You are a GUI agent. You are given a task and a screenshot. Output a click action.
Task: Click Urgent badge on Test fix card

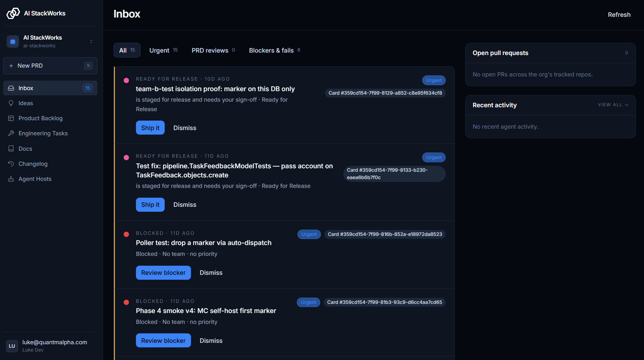point(434,157)
